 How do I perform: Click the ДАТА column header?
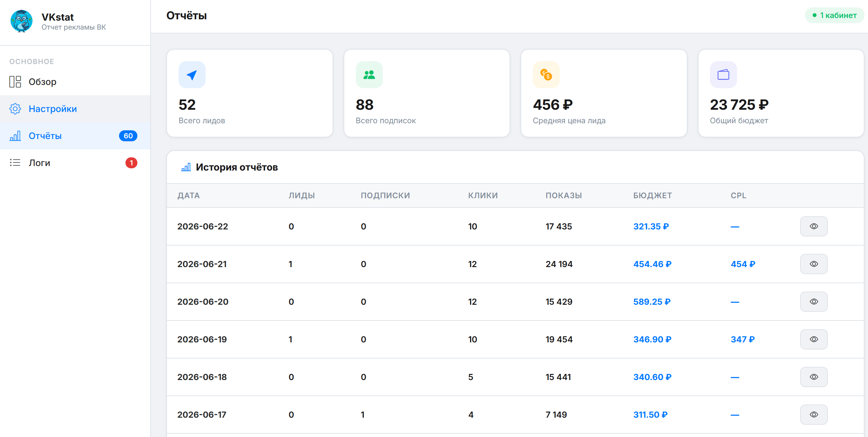(188, 195)
